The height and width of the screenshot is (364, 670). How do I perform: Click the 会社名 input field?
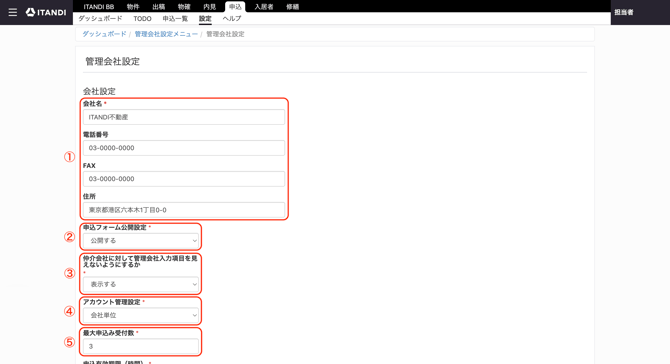click(184, 117)
